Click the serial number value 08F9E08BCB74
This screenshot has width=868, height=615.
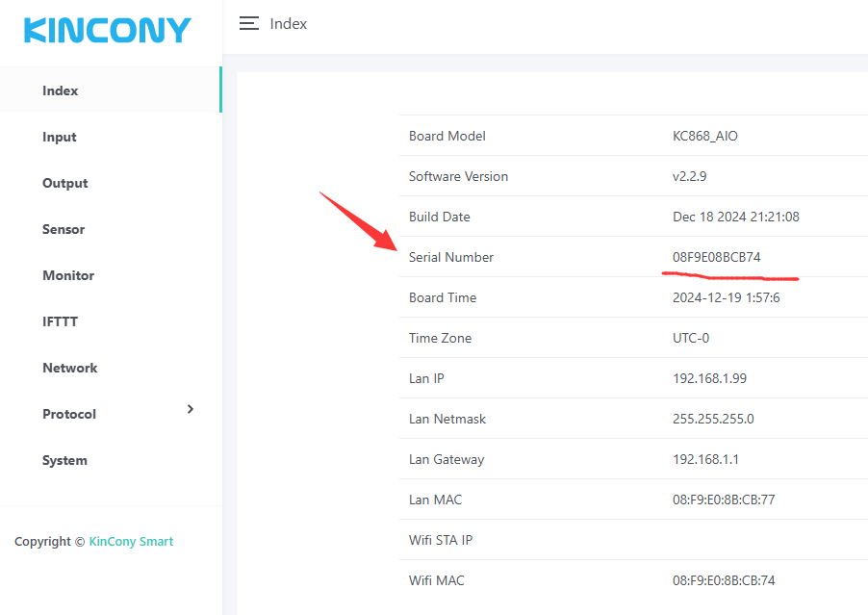pyautogui.click(x=717, y=257)
